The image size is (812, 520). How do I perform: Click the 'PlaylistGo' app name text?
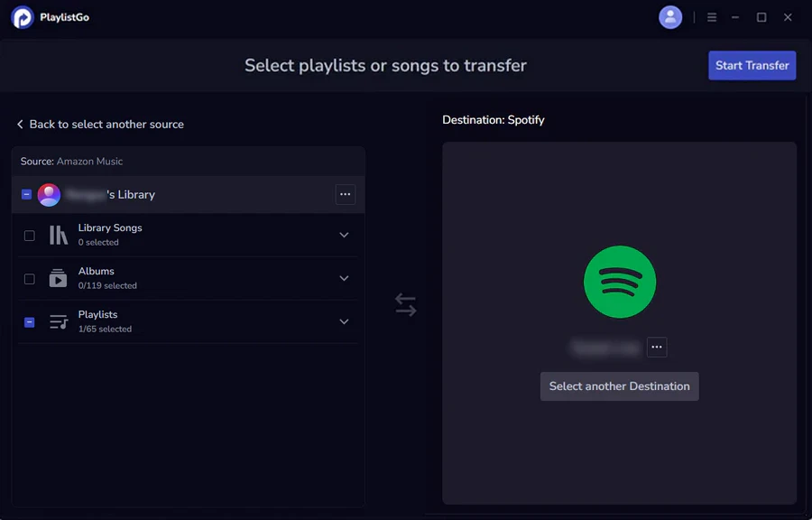[65, 18]
